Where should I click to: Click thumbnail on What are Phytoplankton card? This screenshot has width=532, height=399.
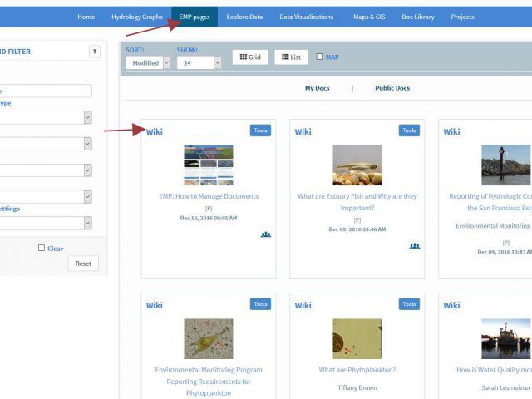tap(357, 338)
